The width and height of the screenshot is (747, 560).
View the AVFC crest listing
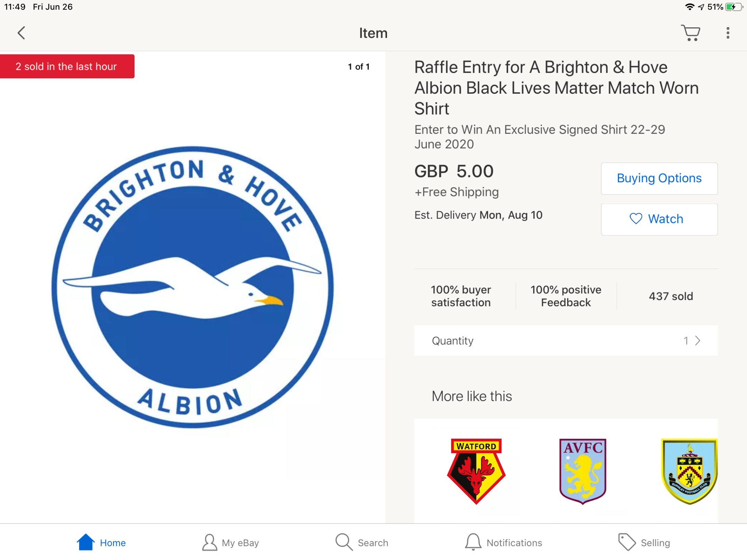pyautogui.click(x=583, y=472)
